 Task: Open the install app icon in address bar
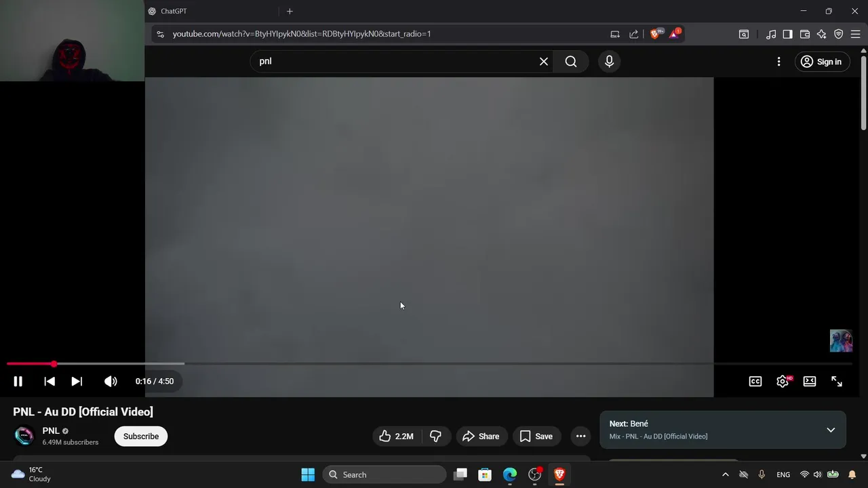pyautogui.click(x=615, y=34)
